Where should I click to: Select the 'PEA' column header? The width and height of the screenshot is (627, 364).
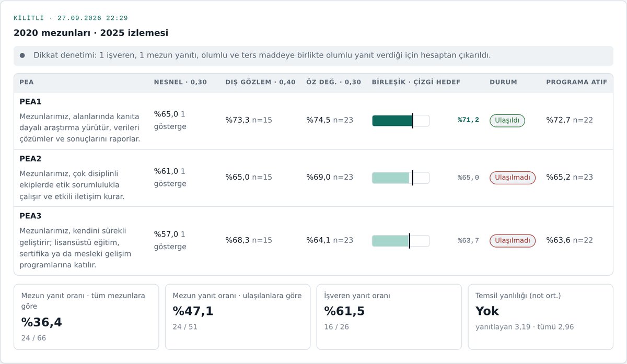click(27, 83)
